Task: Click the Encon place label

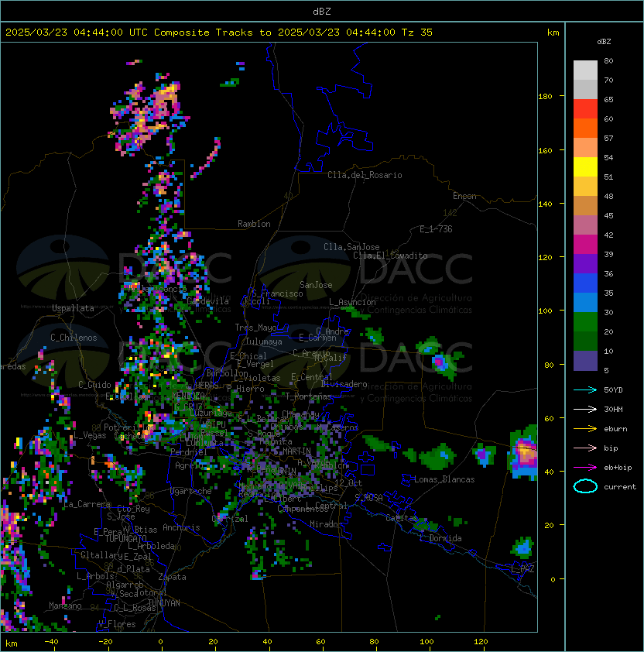Action: pos(464,196)
